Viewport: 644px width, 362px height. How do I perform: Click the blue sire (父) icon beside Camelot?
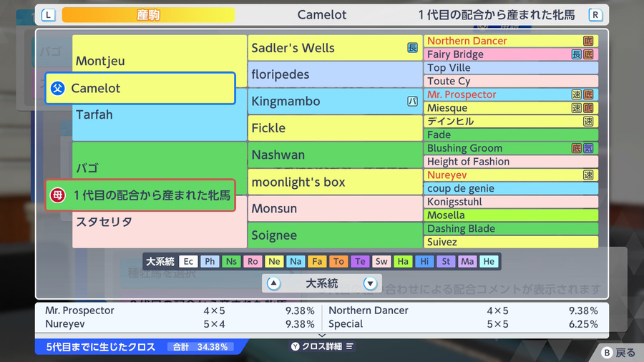58,88
